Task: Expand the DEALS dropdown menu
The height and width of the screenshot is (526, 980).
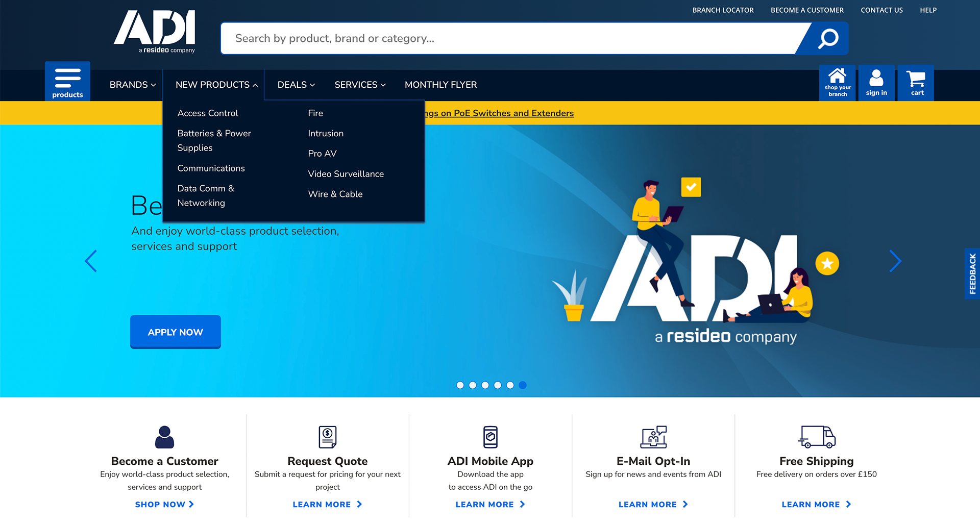Action: pos(296,85)
